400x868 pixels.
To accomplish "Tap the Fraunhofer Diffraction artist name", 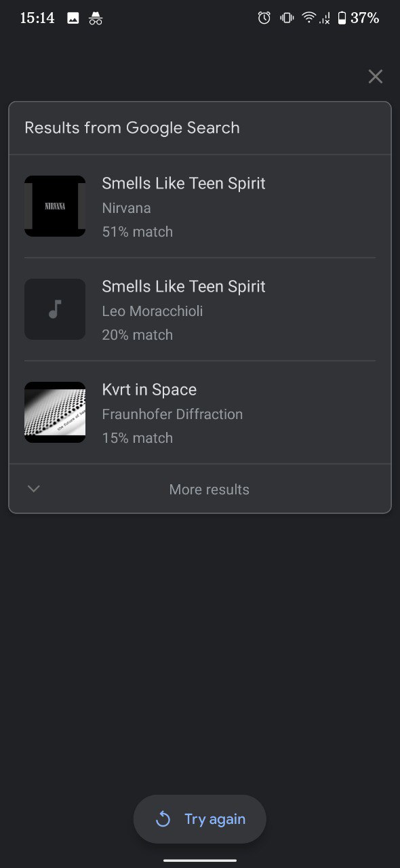I will click(172, 414).
